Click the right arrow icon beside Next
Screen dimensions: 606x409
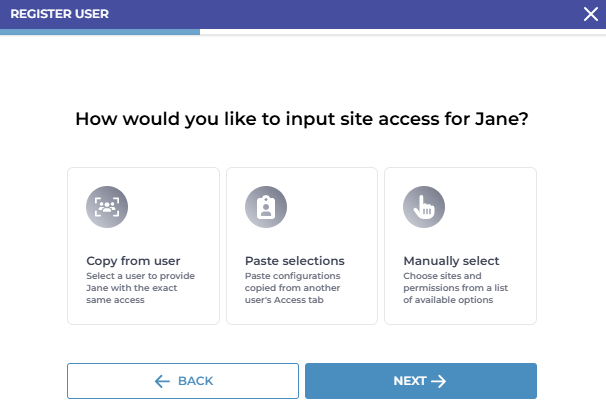438,381
